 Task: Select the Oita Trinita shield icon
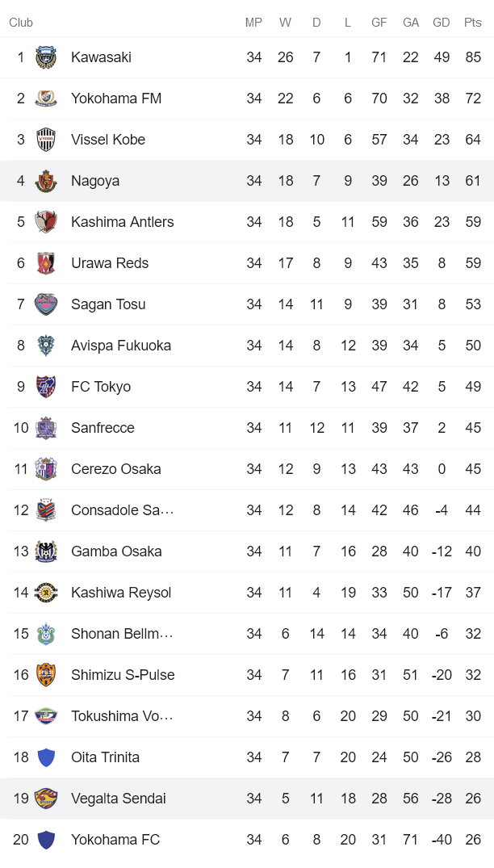coord(46,757)
